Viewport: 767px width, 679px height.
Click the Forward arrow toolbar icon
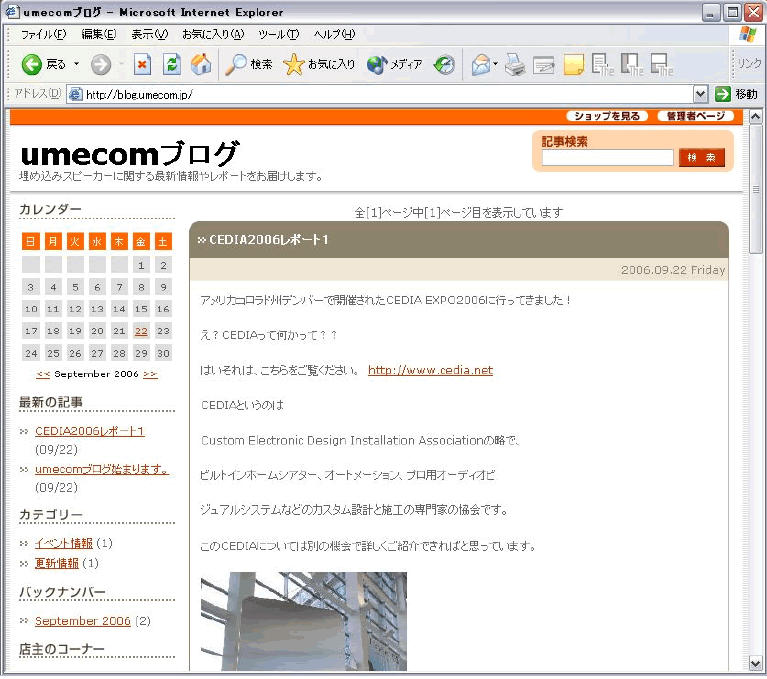[101, 65]
